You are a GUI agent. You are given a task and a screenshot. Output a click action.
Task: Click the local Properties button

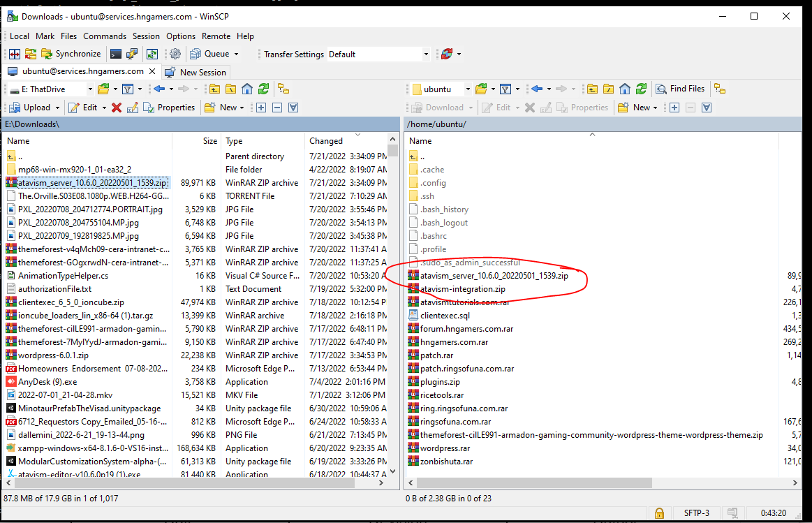170,108
